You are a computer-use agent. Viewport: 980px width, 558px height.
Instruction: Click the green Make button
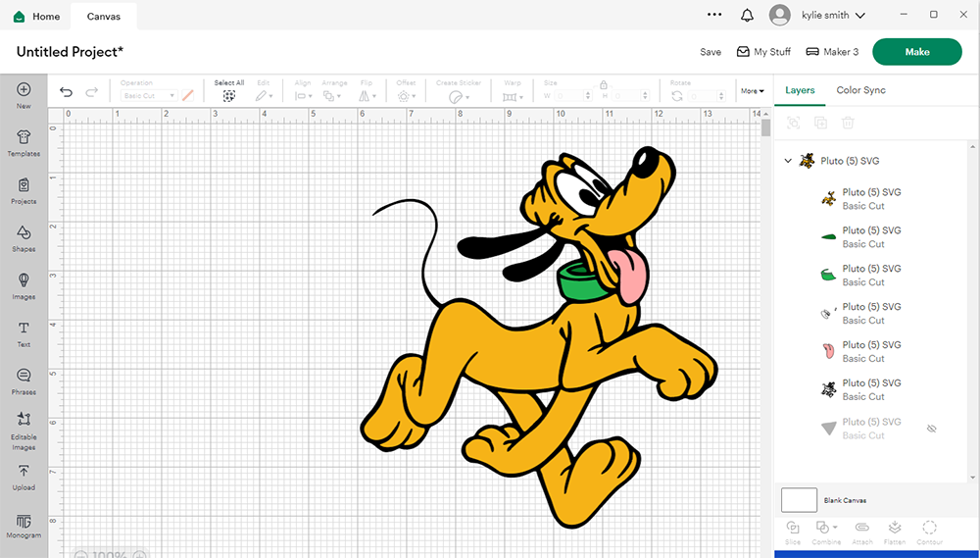(916, 52)
